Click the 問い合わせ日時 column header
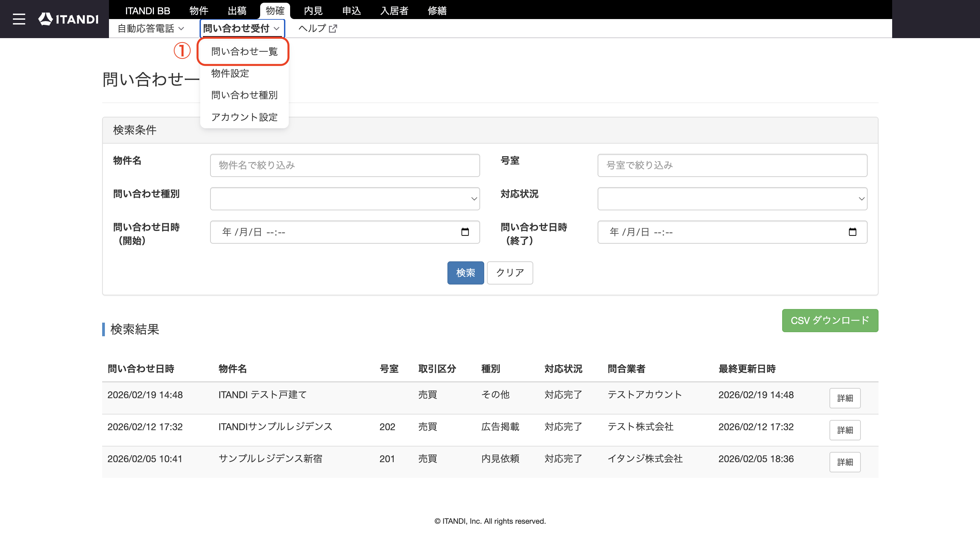 point(141,368)
